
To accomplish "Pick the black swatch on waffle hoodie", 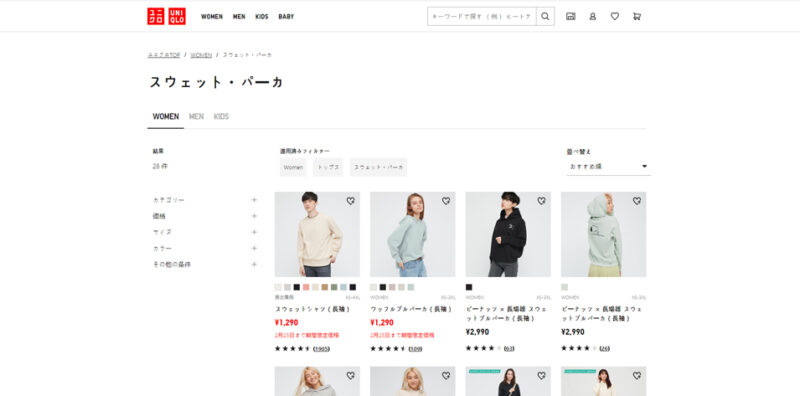I will (x=383, y=287).
